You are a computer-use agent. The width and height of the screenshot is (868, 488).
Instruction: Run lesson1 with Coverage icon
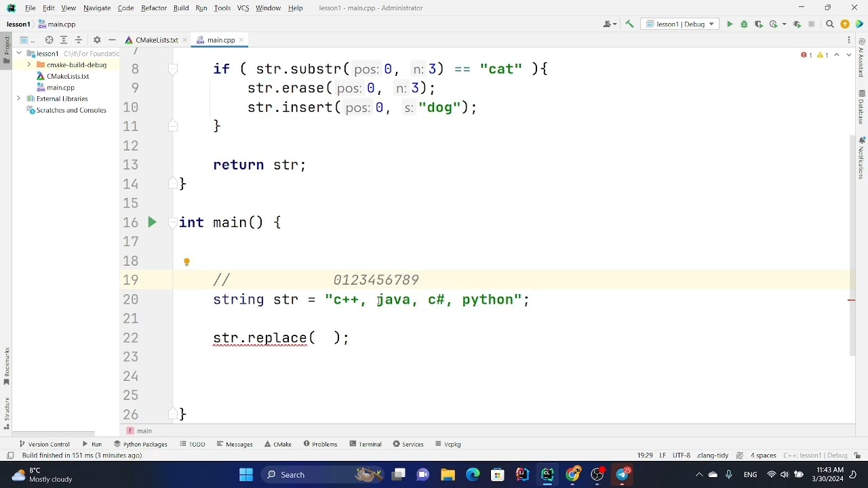[758, 24]
